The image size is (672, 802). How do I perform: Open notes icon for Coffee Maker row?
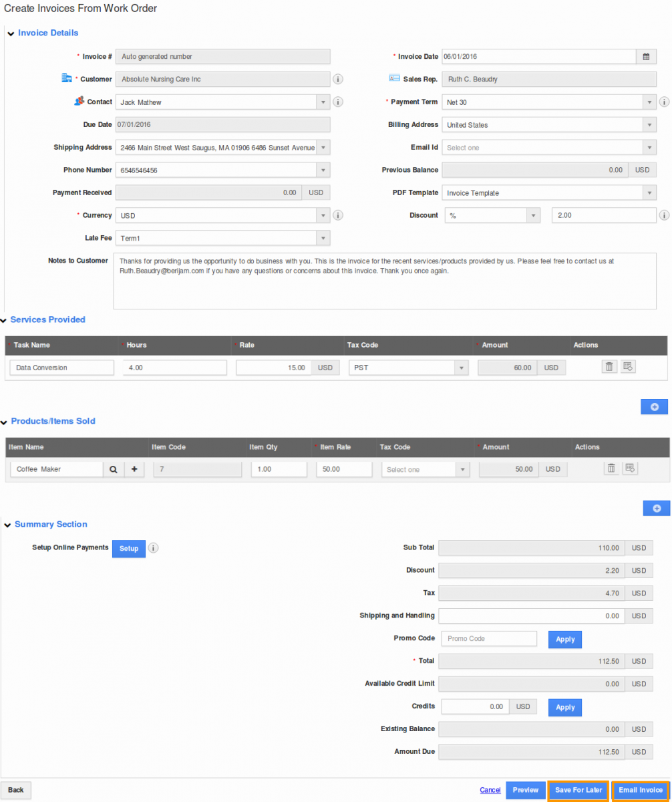click(629, 469)
